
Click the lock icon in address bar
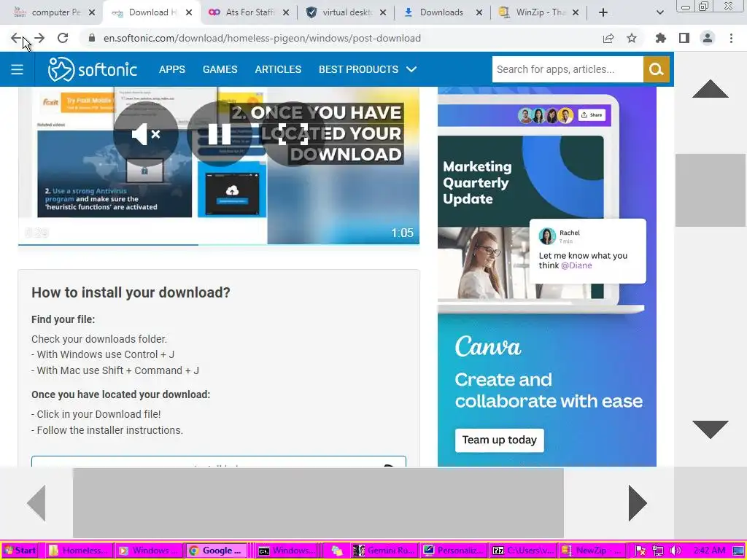pos(92,38)
